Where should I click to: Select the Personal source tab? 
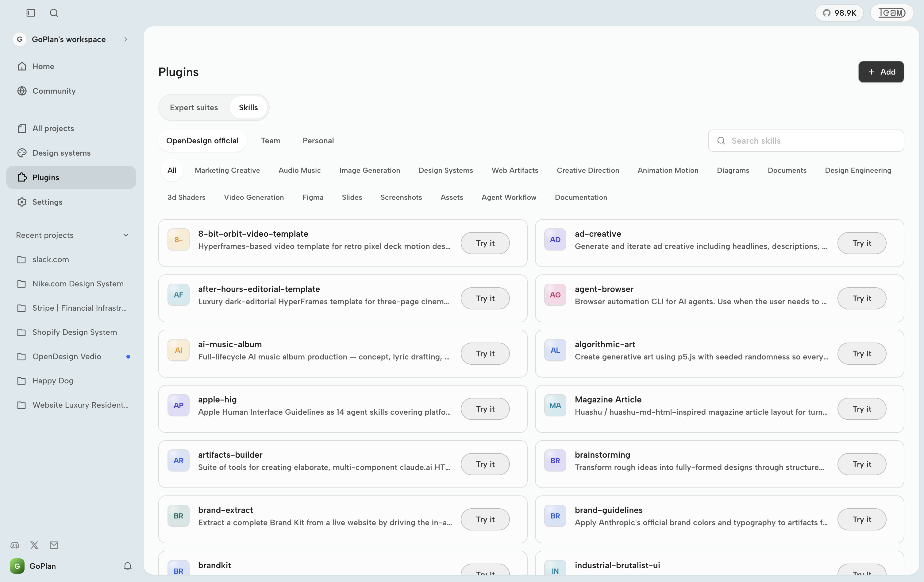tap(318, 141)
